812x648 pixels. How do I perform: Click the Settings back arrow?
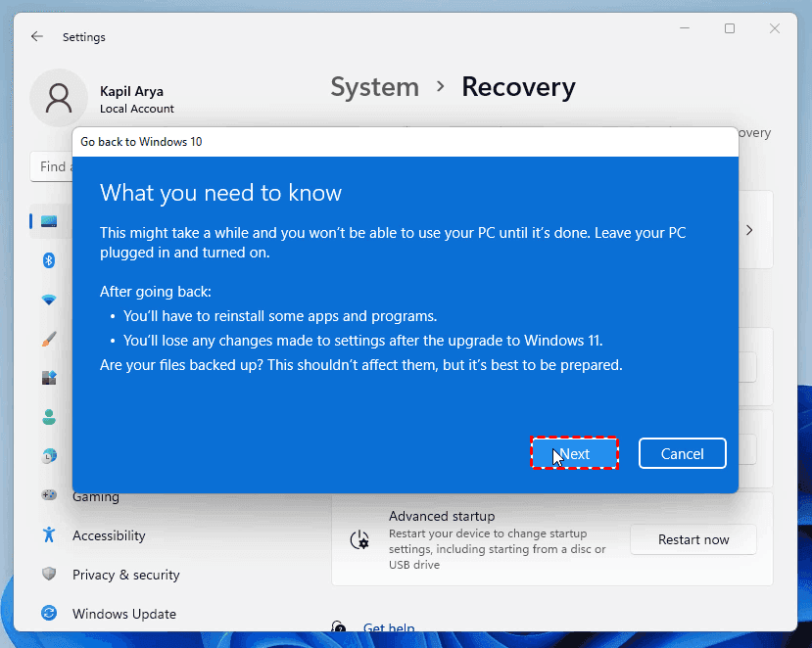(x=37, y=37)
